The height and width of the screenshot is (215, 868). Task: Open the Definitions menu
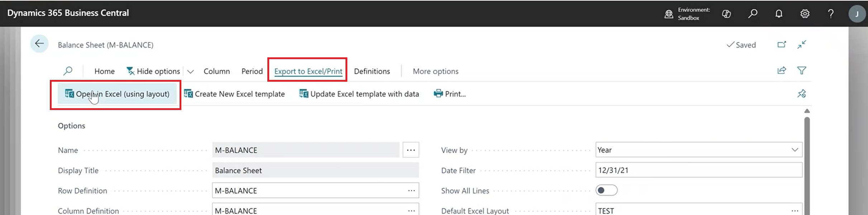click(372, 71)
